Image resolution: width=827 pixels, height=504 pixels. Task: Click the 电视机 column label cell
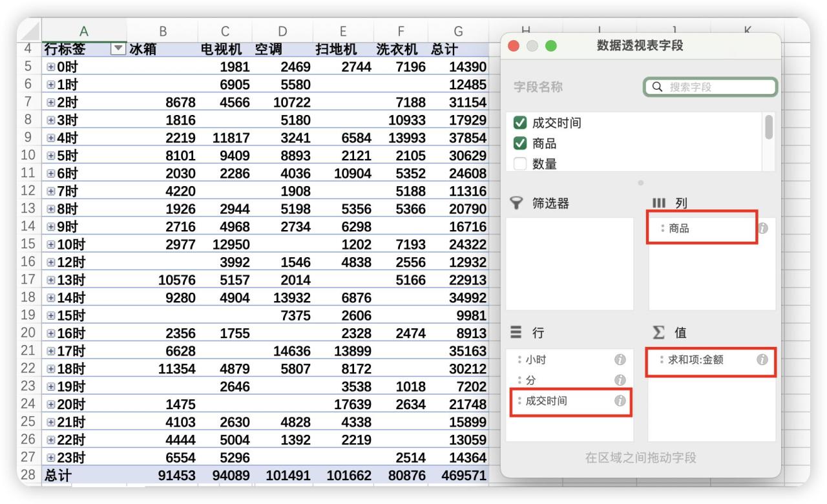225,49
